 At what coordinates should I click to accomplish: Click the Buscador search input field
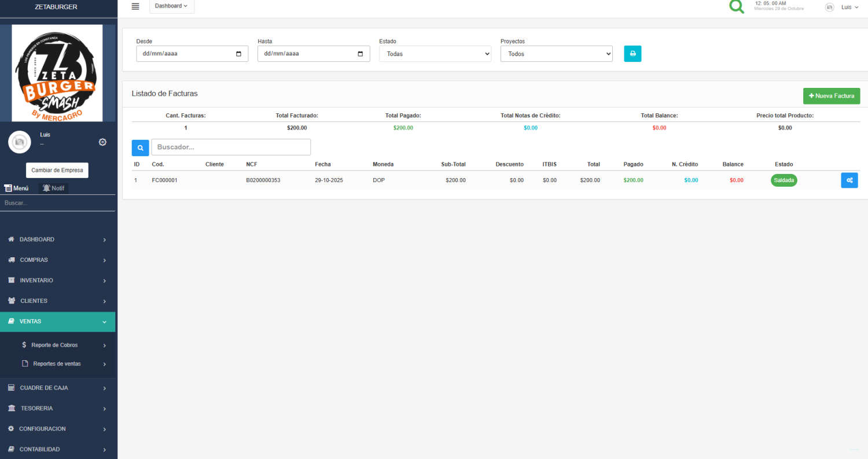(231, 147)
